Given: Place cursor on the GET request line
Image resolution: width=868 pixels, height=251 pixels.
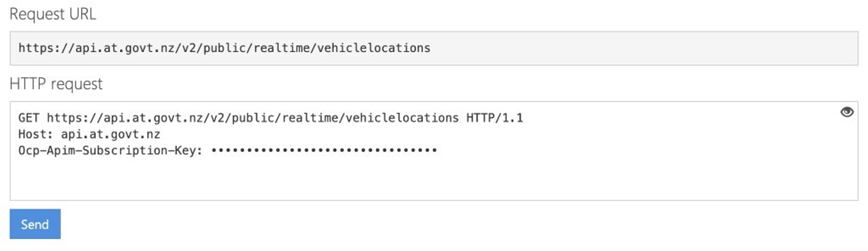Looking at the screenshot, I should point(271,118).
